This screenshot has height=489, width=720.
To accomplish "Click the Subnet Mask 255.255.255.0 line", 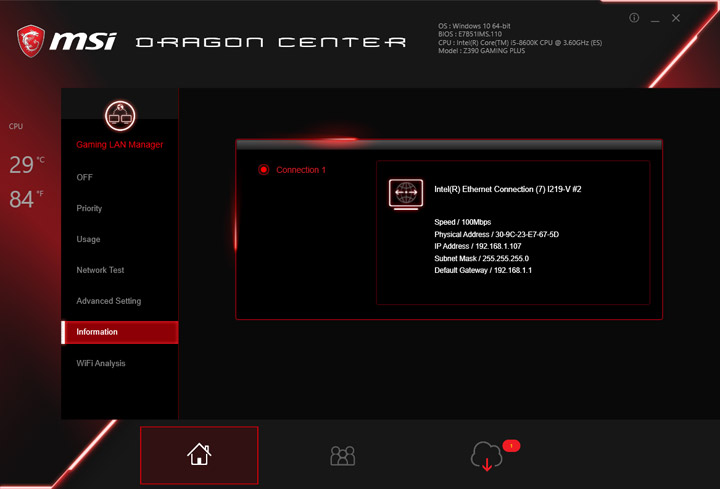I will pos(481,259).
